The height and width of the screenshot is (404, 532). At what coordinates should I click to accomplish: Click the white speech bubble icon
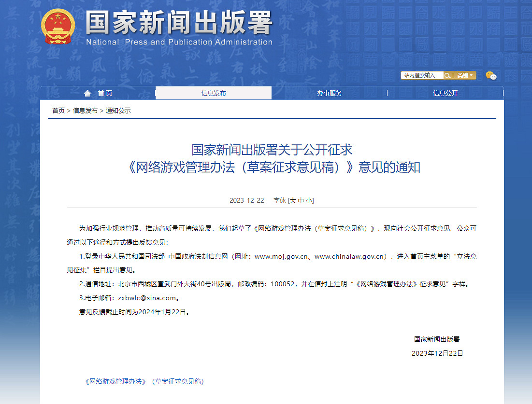[x=493, y=76]
